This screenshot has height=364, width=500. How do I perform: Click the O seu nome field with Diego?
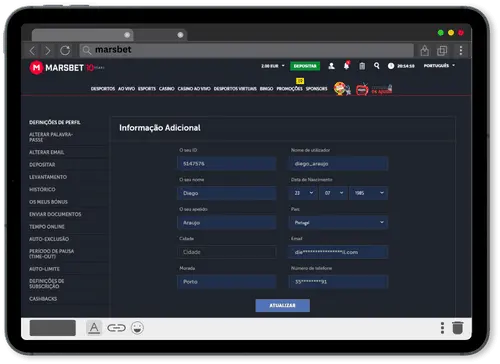coord(227,193)
